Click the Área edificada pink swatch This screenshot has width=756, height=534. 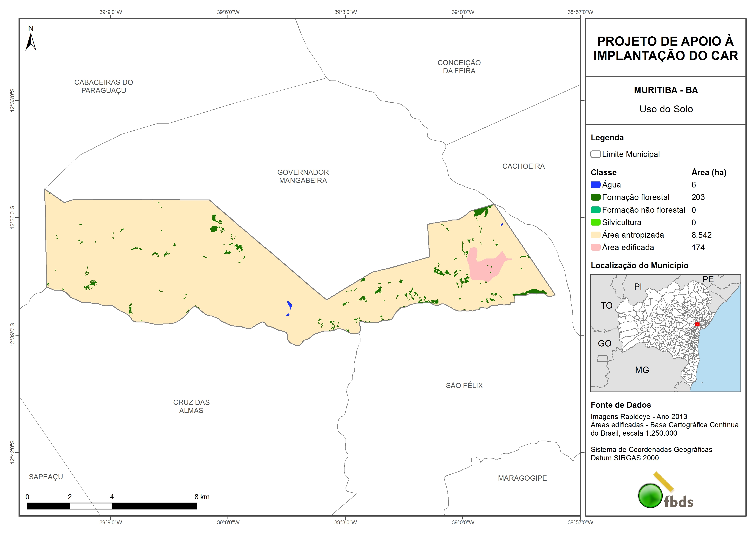[x=595, y=248]
